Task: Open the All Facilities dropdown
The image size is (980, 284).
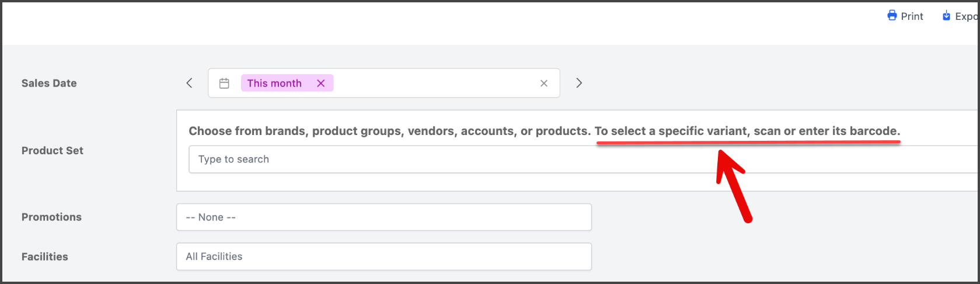Action: pos(384,257)
